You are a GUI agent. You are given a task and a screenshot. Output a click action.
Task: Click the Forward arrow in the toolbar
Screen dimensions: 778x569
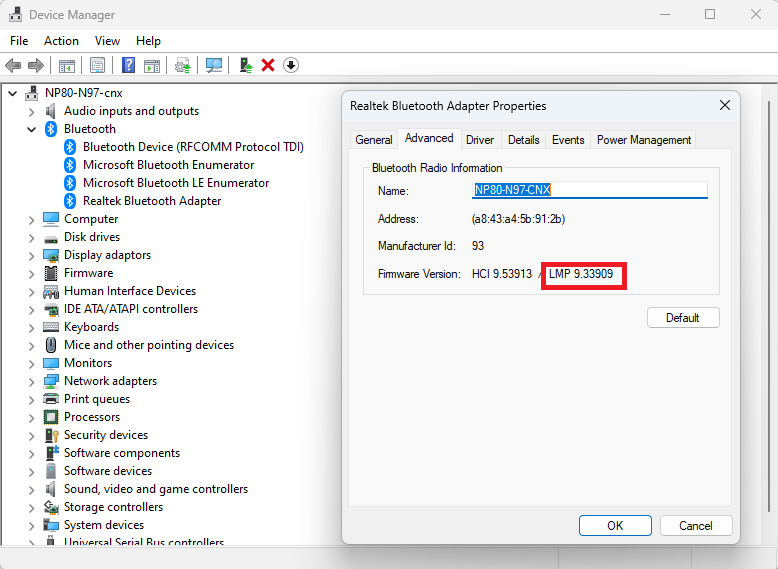(x=36, y=65)
